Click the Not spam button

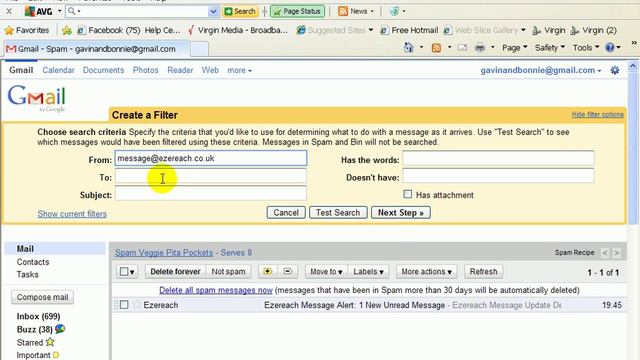pyautogui.click(x=228, y=272)
